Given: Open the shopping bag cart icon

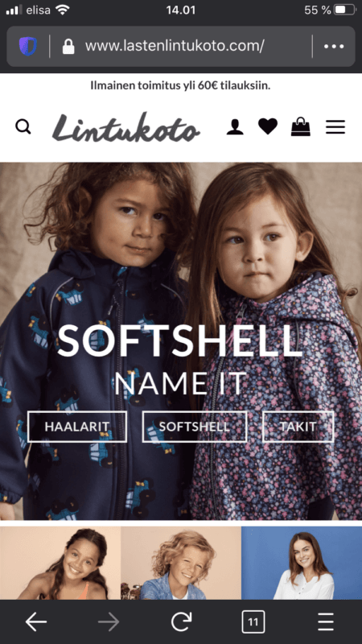Looking at the screenshot, I should click(301, 126).
